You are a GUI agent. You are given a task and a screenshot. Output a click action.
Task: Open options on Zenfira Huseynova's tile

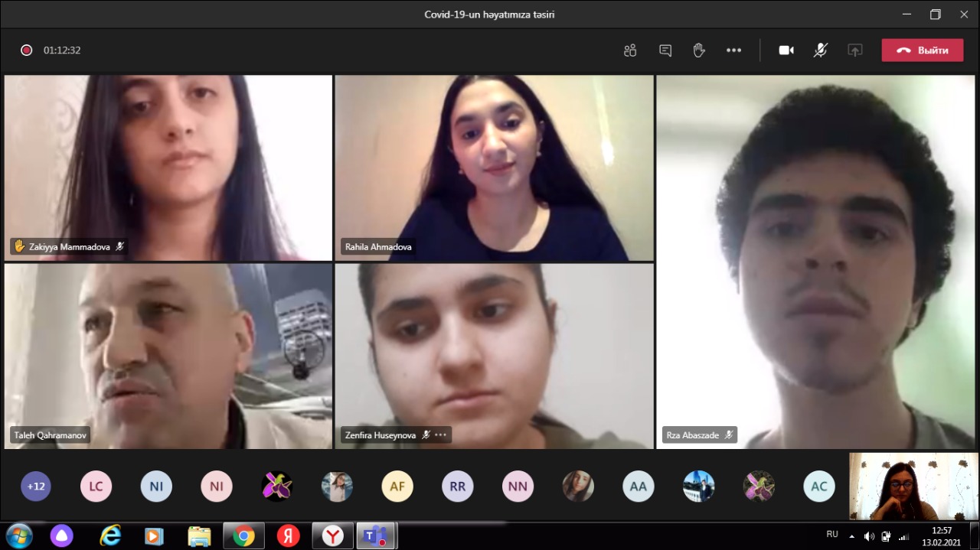pos(440,435)
